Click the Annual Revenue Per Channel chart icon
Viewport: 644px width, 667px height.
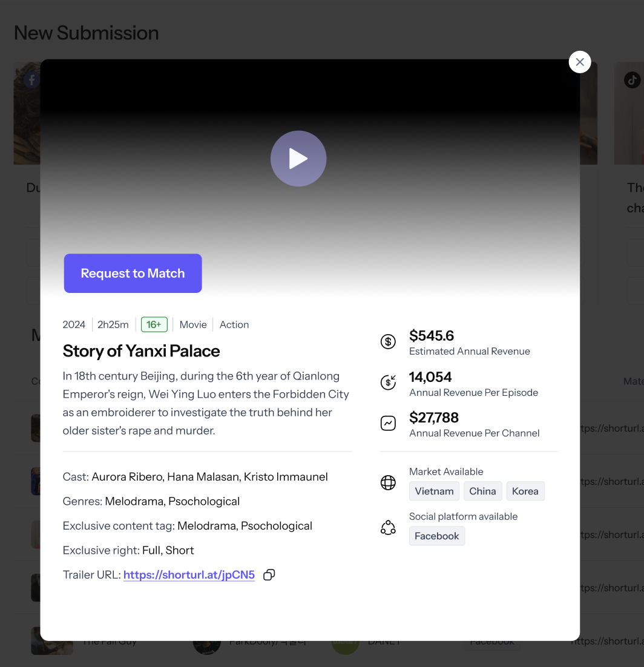tap(388, 423)
